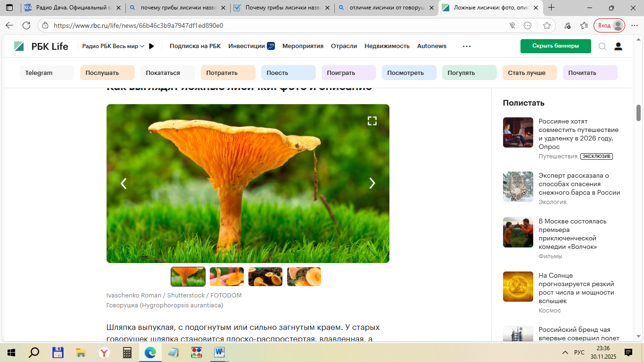Open Yandex Browser from the taskbar
The image size is (644, 362).
(x=104, y=353)
